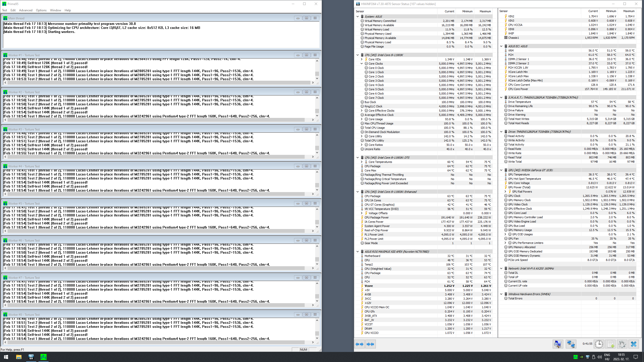Collapse the ASUS ROG MAXIMUS XIII APEX group
This screenshot has height=362, width=644.
pyautogui.click(x=357, y=252)
